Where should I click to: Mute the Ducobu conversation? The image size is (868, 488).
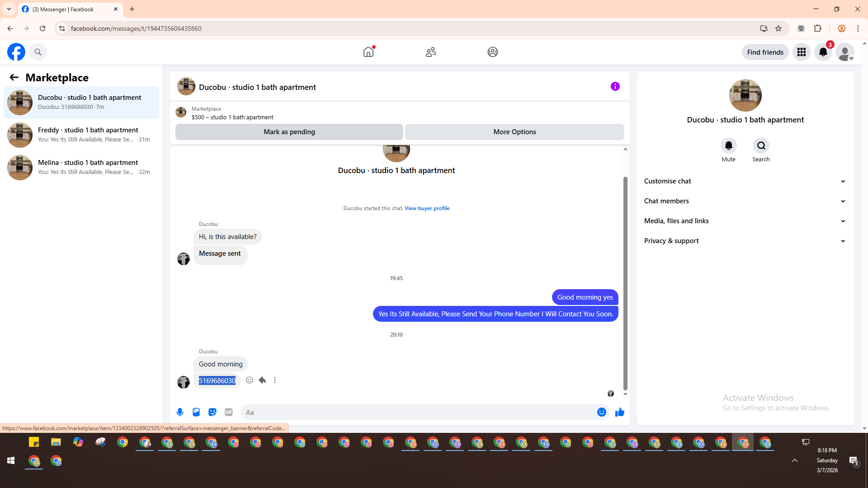point(729,145)
